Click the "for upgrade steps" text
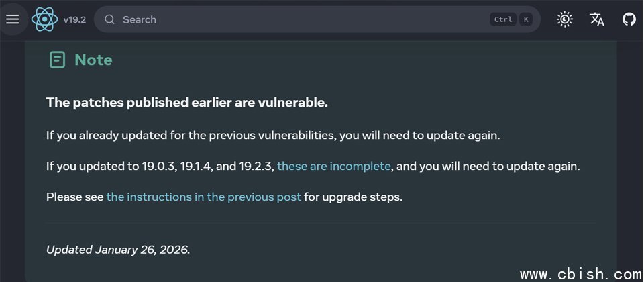 [354, 197]
